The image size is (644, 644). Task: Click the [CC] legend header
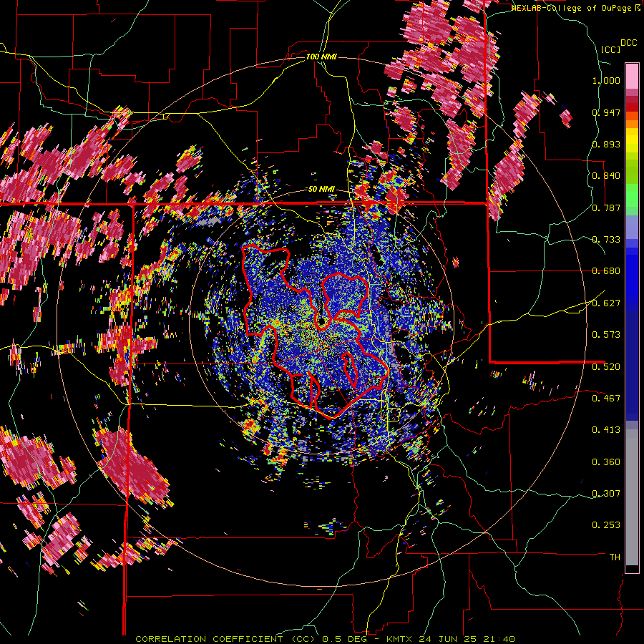610,49
